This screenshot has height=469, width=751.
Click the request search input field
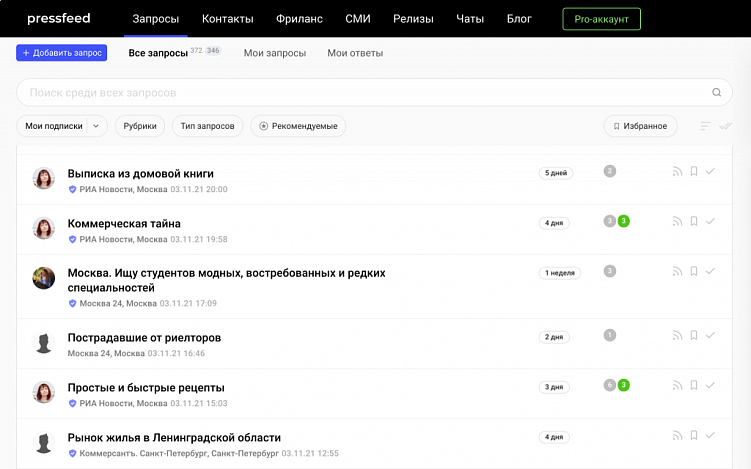pos(360,93)
